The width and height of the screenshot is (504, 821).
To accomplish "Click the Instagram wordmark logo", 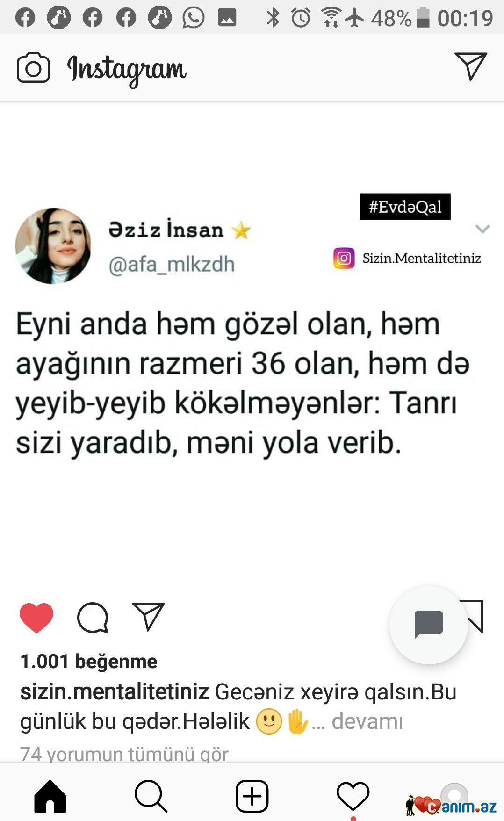I will coord(127,69).
